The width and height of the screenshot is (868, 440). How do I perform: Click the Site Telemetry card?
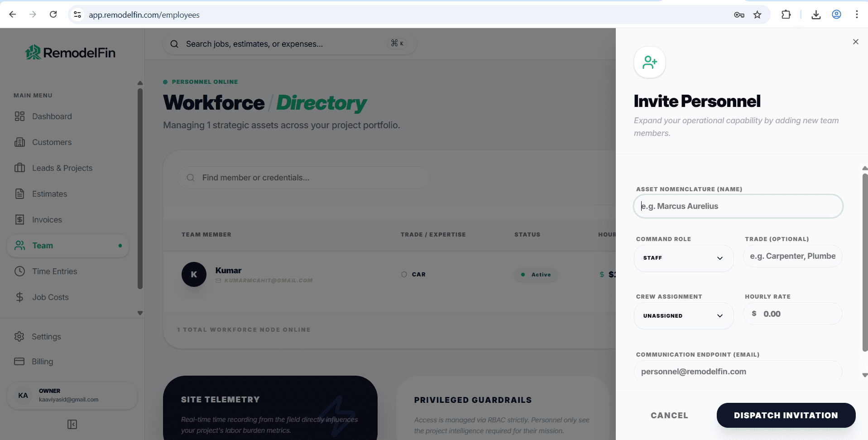[270, 407]
